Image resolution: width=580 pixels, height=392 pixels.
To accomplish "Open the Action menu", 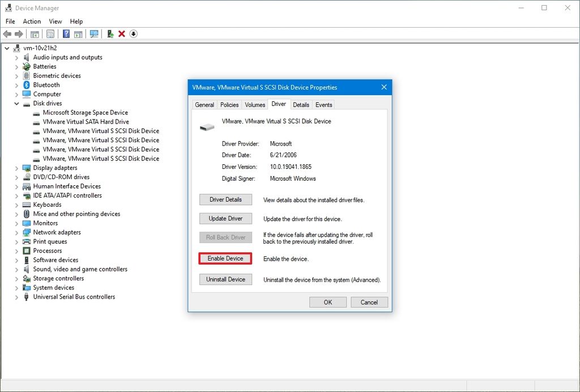I will point(32,21).
